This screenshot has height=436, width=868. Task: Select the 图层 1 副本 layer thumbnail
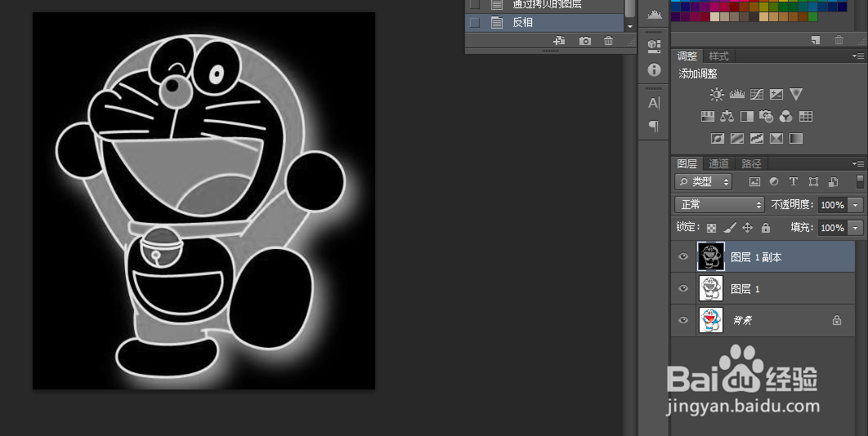[x=711, y=256]
